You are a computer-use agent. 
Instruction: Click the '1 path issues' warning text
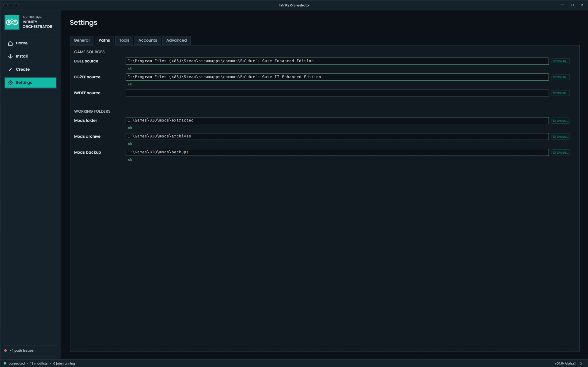click(x=21, y=350)
